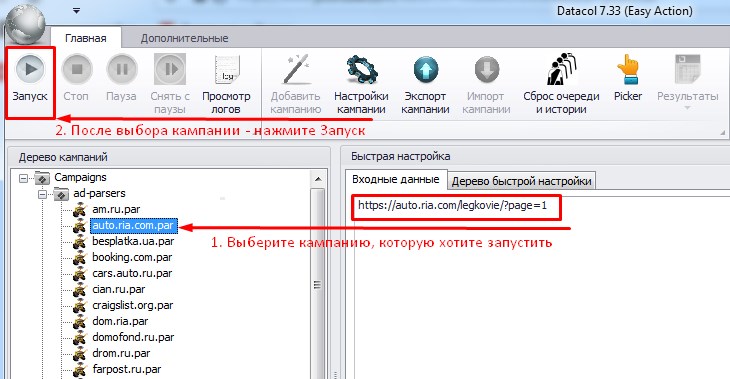Select dom.ria.par campaign
Screen dimensions: 730x379
coord(120,321)
